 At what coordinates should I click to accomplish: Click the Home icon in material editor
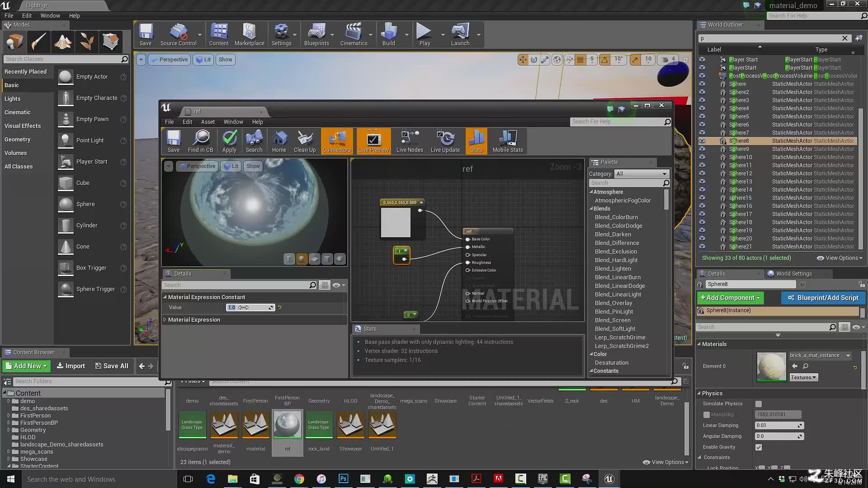[279, 141]
